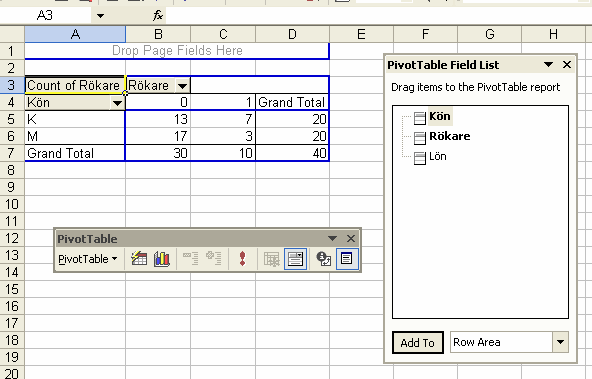Click the Hide Detail icon
The image size is (592, 379).
pyautogui.click(x=190, y=259)
